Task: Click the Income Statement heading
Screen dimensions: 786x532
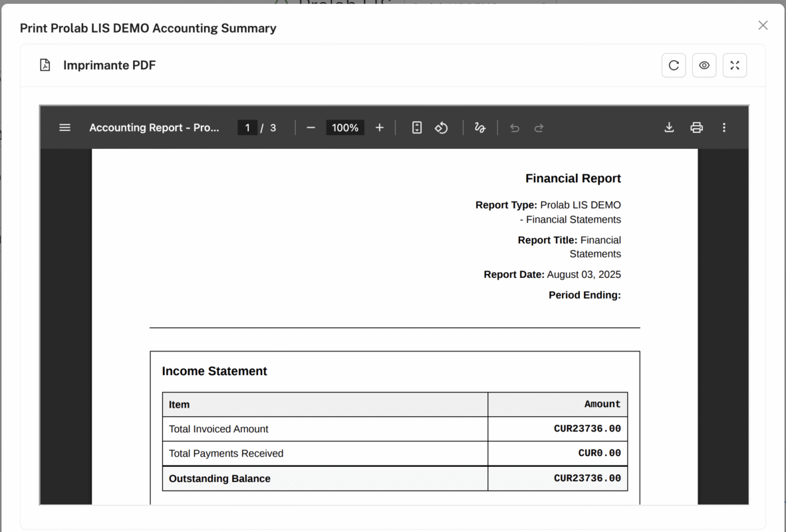Action: click(215, 371)
